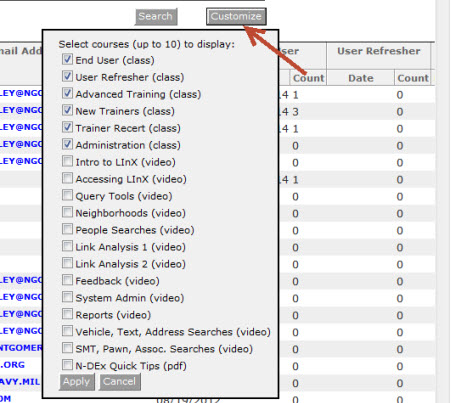Cancel the course selection popup

pos(119,381)
